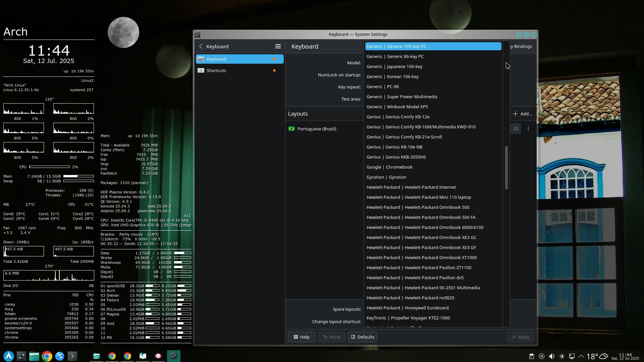644x362 pixels.
Task: Open the brightness tray icon
Action: click(562, 356)
